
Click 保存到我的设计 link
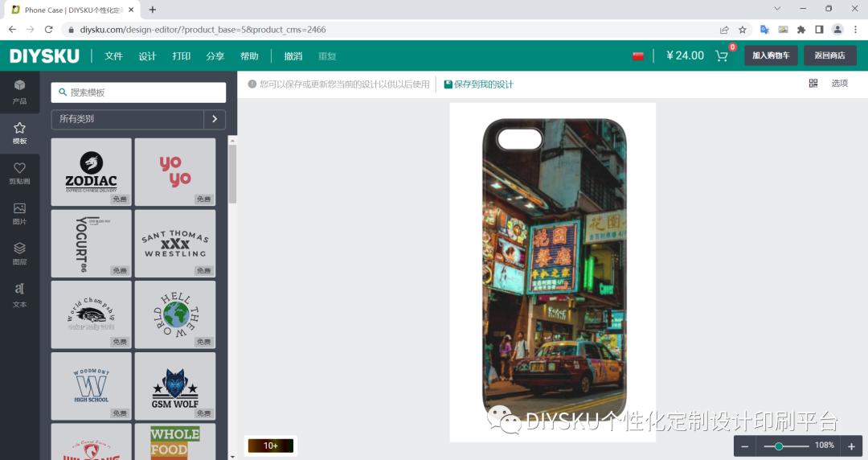[483, 84]
